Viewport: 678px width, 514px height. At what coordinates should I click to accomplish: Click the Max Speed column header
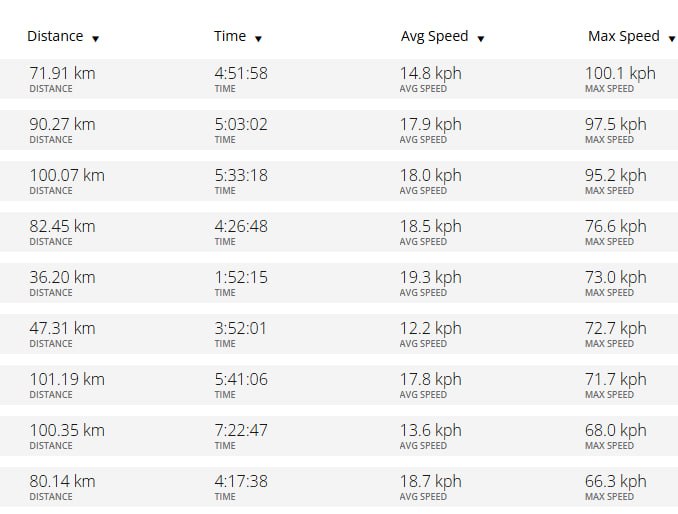[x=623, y=36]
